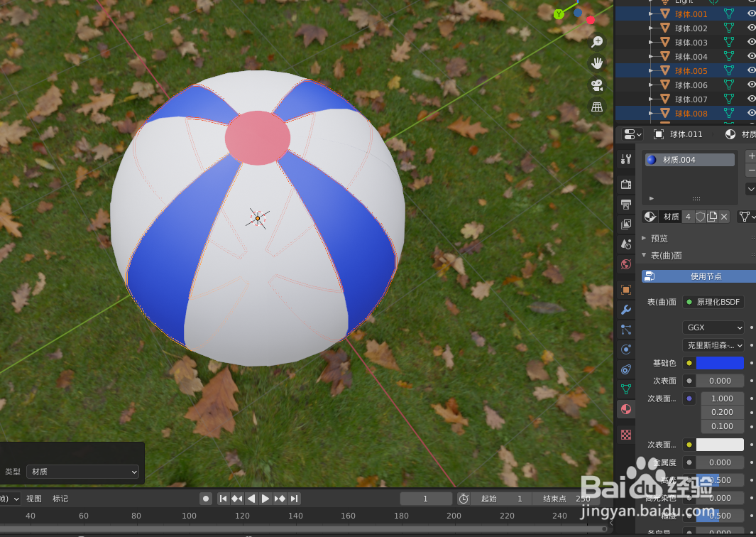This screenshot has height=537, width=756.
Task: Select the Output Properties printer icon
Action: click(625, 205)
